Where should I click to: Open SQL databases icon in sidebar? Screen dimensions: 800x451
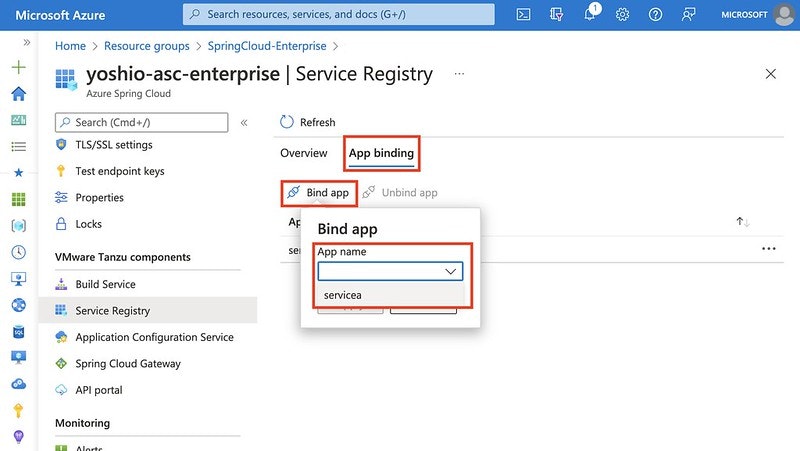(19, 332)
